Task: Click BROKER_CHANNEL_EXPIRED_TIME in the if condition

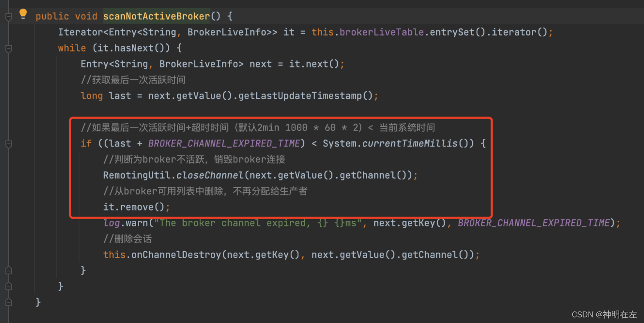Action: point(224,143)
